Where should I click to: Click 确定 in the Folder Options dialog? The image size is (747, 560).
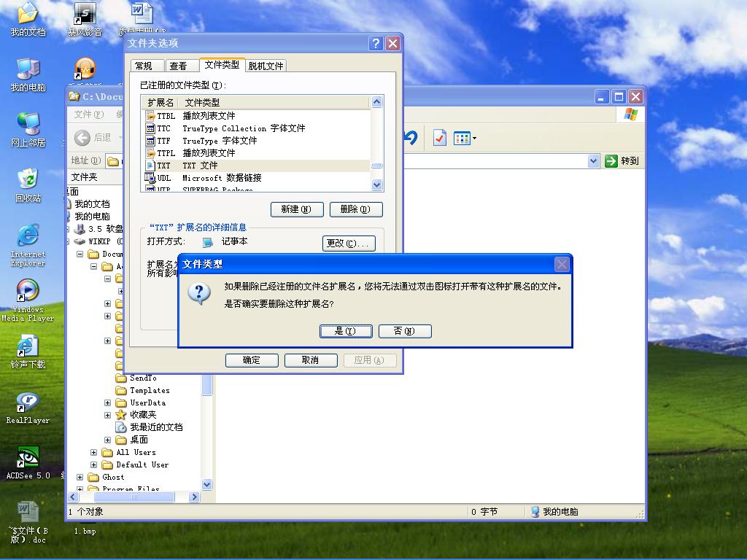[x=252, y=360]
